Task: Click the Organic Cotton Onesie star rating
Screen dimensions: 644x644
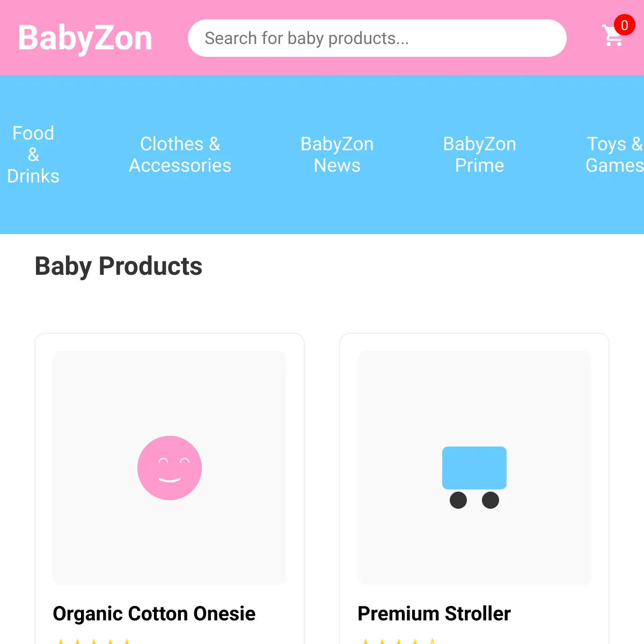Action: pyautogui.click(x=94, y=641)
